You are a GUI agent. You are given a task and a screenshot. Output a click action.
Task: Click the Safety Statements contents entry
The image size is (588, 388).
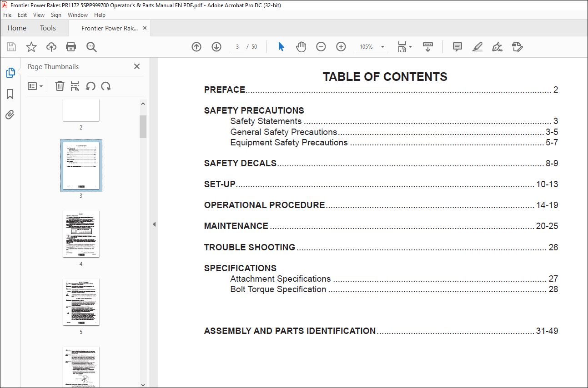(x=394, y=121)
